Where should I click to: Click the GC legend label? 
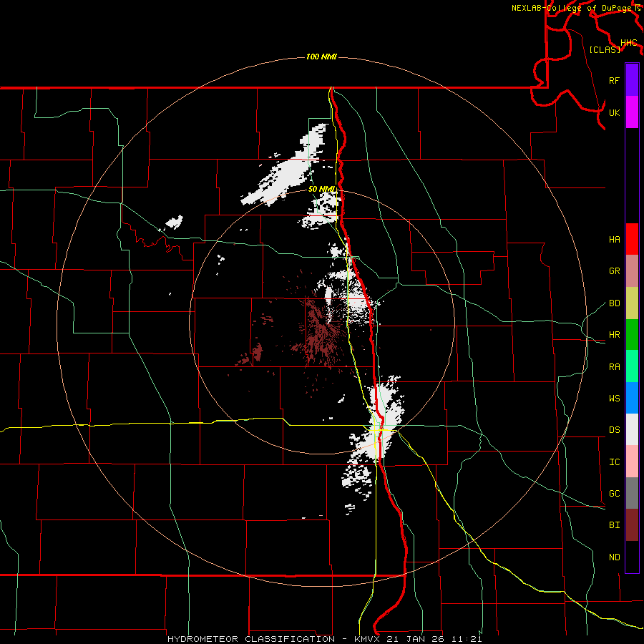614,493
